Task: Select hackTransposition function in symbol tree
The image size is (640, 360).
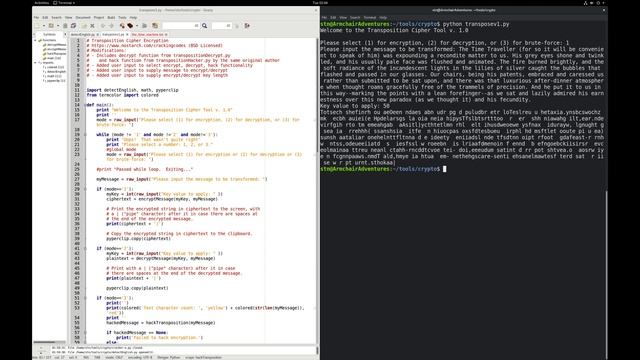Action: (x=55, y=54)
